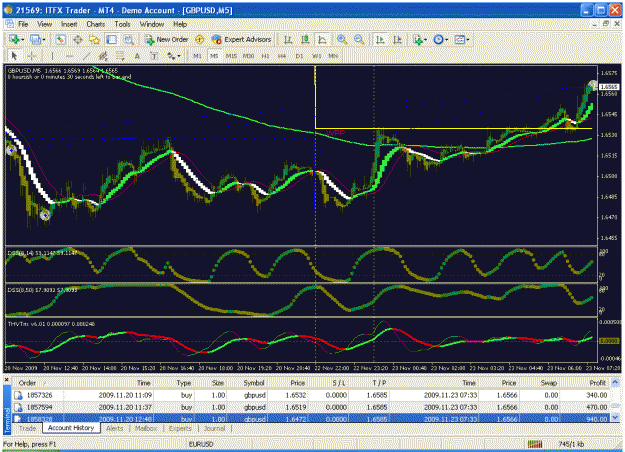625x452 pixels.
Task: Toggle the Expert Advisors button
Action: (242, 39)
